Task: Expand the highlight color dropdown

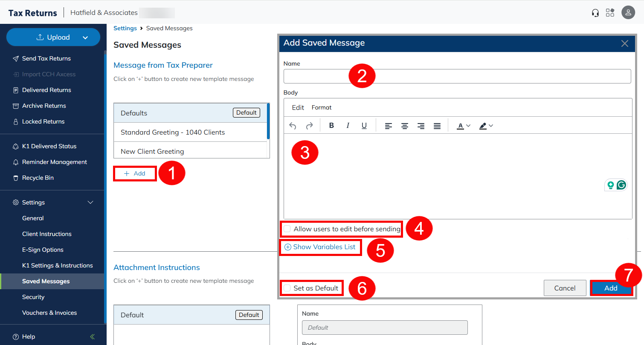Action: tap(491, 126)
